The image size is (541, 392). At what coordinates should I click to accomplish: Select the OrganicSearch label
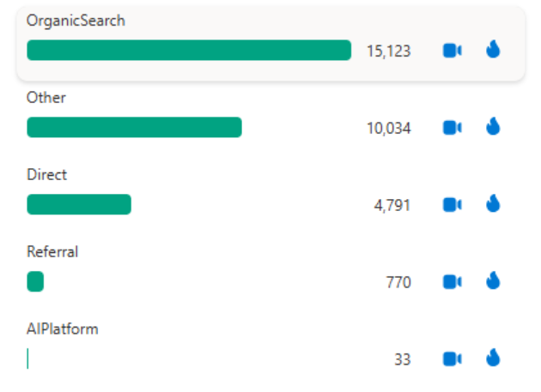pyautogui.click(x=76, y=21)
